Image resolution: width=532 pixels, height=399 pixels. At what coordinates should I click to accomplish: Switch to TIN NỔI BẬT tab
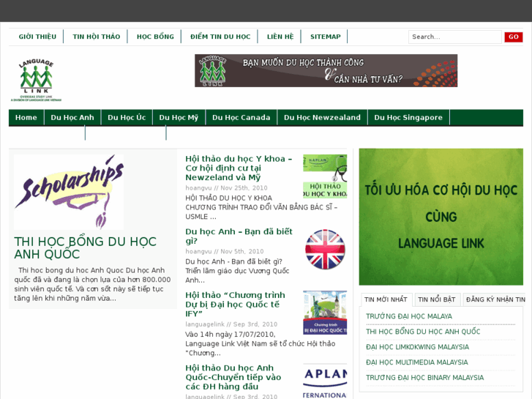click(437, 299)
